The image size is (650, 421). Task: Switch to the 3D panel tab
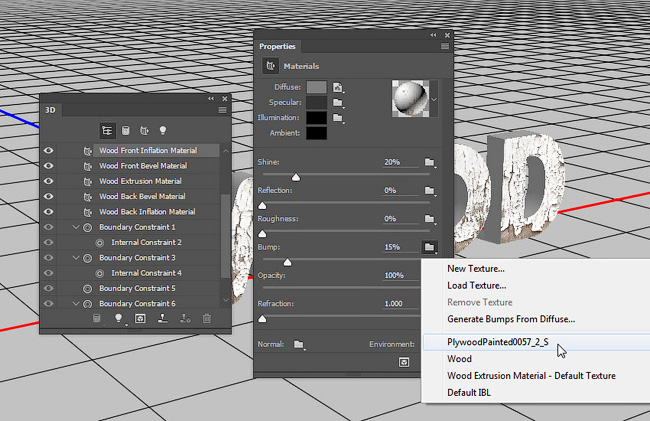coord(50,110)
